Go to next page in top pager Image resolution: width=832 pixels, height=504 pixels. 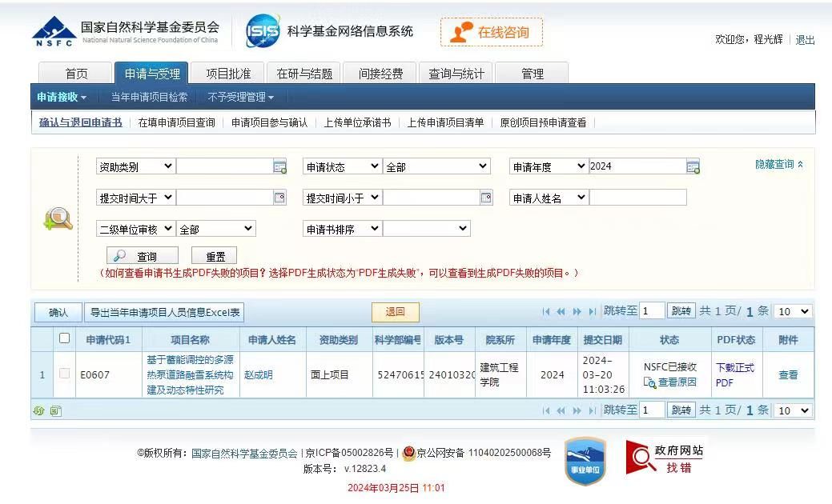tap(577, 312)
